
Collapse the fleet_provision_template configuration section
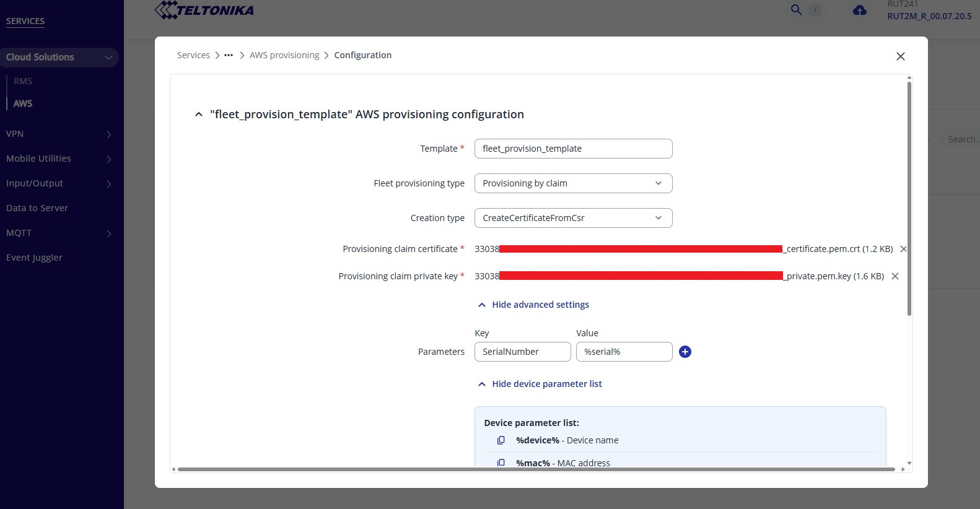coord(198,115)
